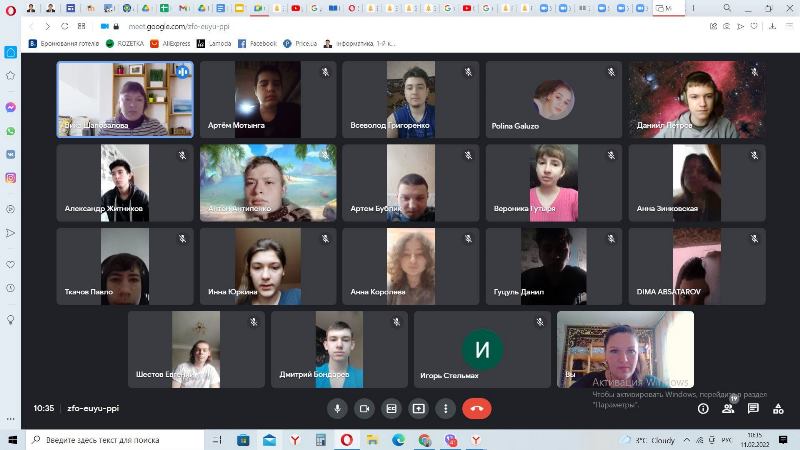Viewport: 800px width, 450px height.
Task: Open the activities panel icon
Action: (x=778, y=408)
